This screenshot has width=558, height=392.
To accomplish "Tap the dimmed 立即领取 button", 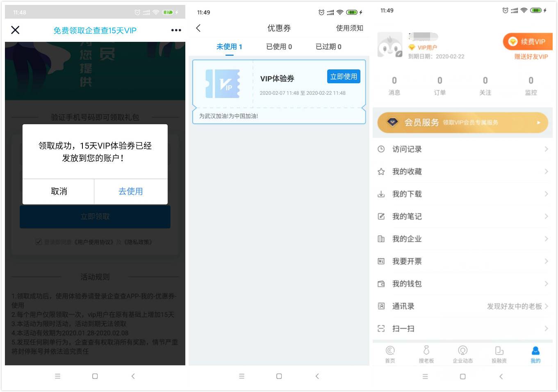I will [x=95, y=217].
